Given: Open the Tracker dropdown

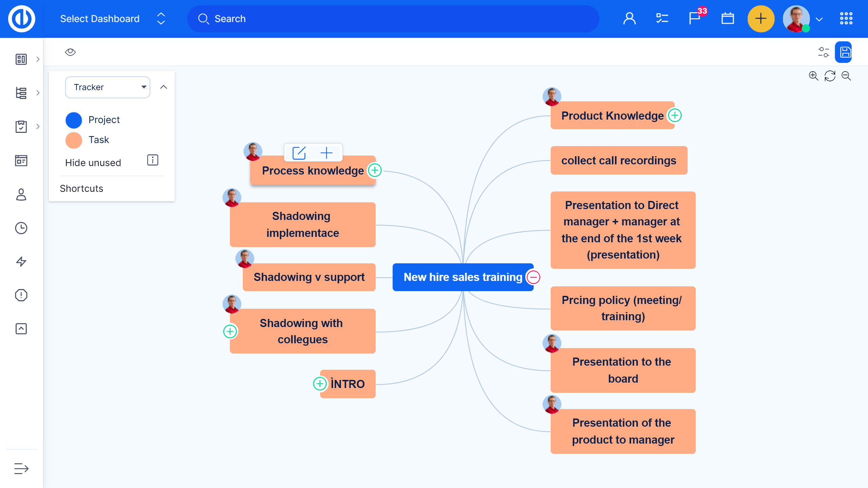Looking at the screenshot, I should (x=107, y=87).
